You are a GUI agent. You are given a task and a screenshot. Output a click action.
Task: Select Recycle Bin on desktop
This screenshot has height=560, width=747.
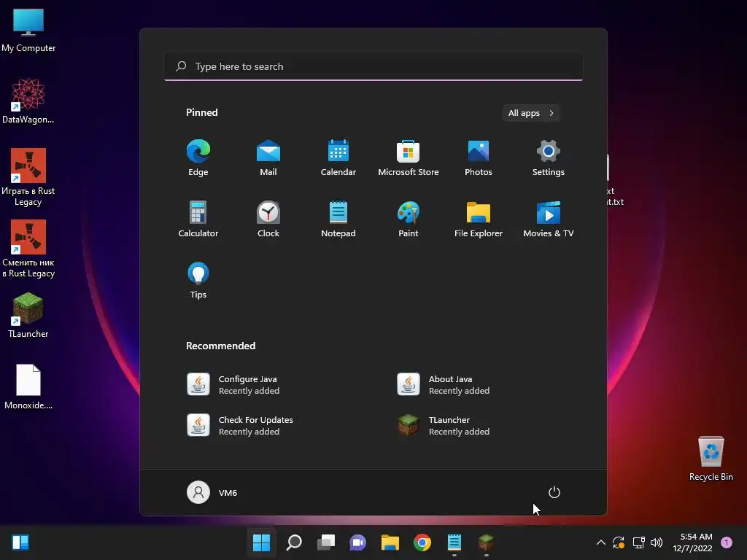pyautogui.click(x=711, y=459)
